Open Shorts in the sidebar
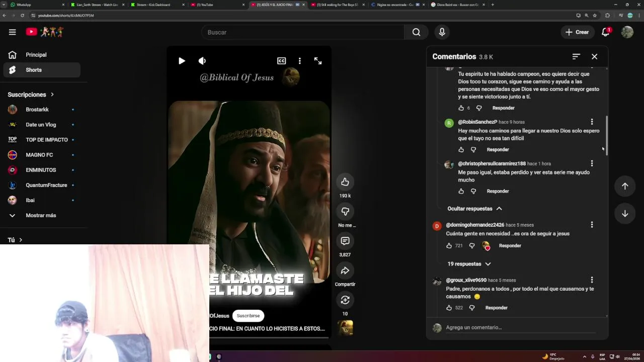This screenshot has width=644, height=362. coord(42,70)
